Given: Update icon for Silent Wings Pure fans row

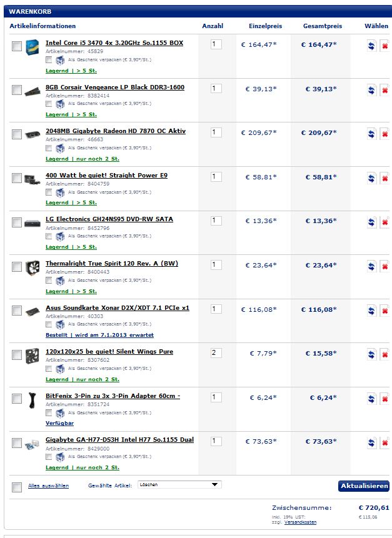Looking at the screenshot, I should [x=371, y=355].
